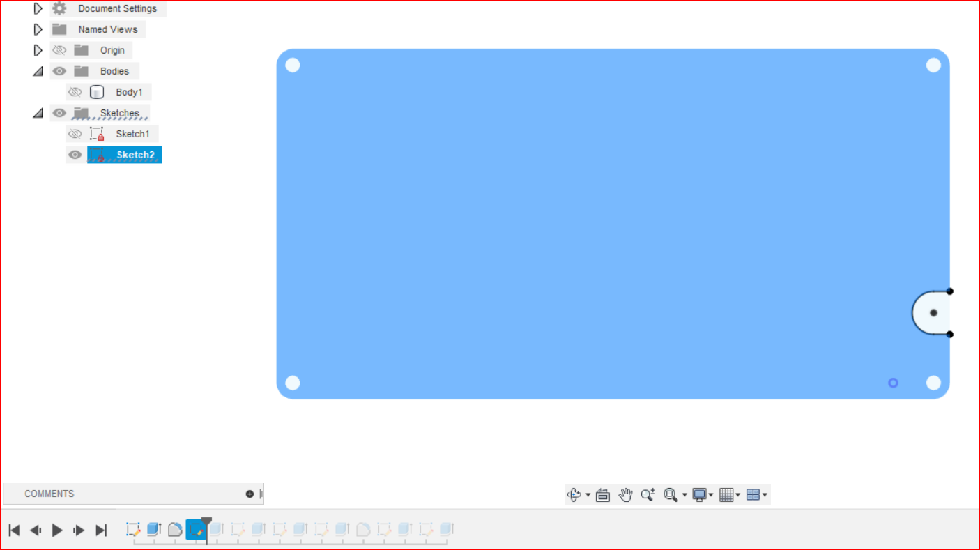Select Sketch1 in the browser tree
The image size is (980, 550).
point(132,134)
